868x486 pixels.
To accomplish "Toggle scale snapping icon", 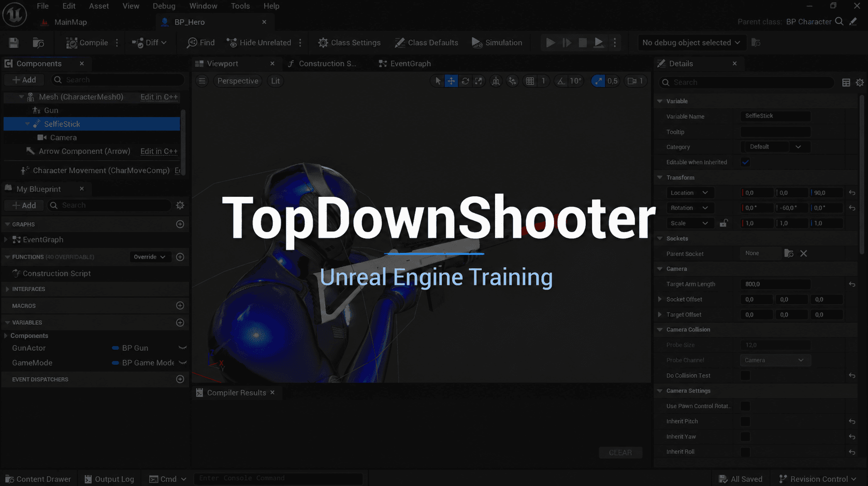I will [x=598, y=81].
